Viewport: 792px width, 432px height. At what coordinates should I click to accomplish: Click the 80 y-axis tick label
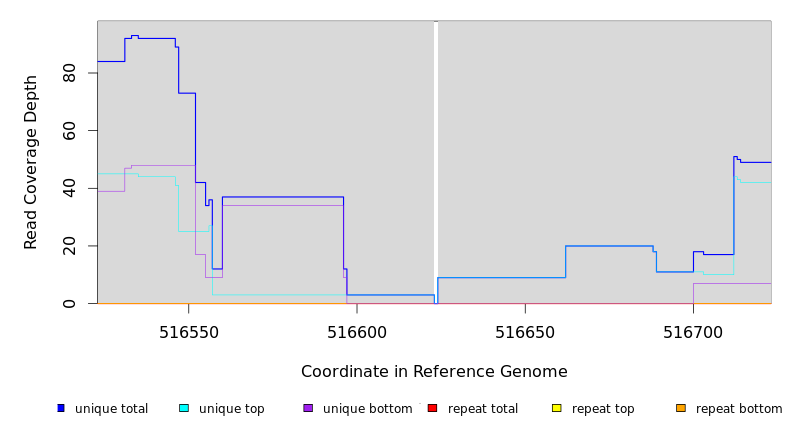click(x=69, y=73)
